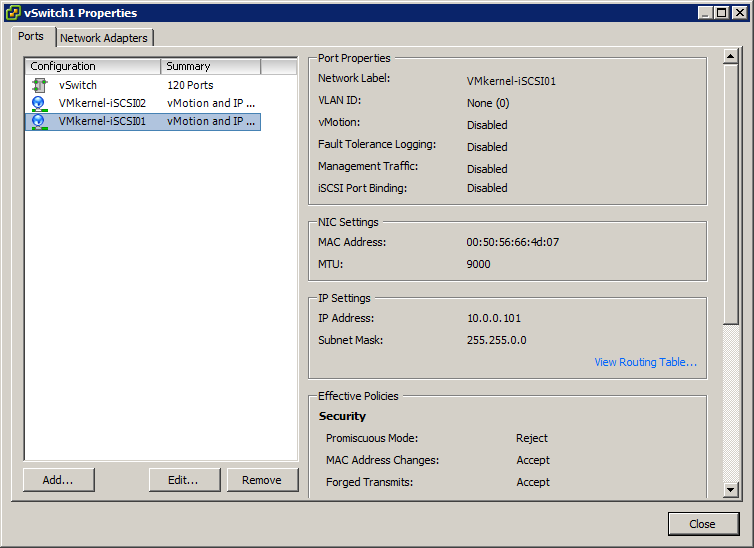This screenshot has width=754, height=548.
Task: Click the Close button at bottom right
Action: [x=702, y=524]
